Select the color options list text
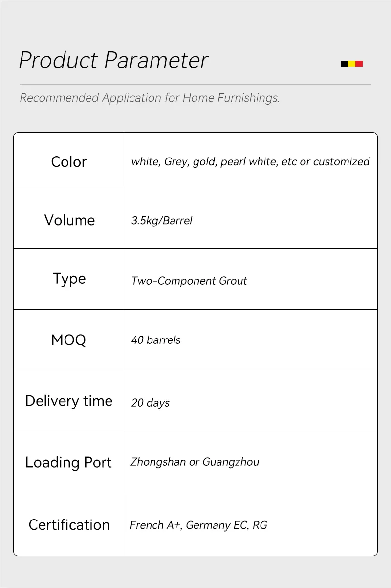Image resolution: width=391 pixels, height=588 pixels. 250,162
